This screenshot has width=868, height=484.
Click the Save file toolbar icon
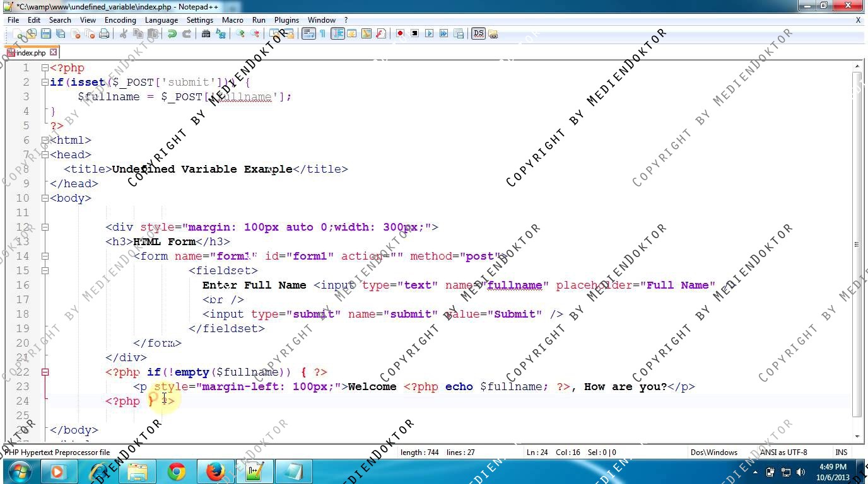click(x=45, y=34)
